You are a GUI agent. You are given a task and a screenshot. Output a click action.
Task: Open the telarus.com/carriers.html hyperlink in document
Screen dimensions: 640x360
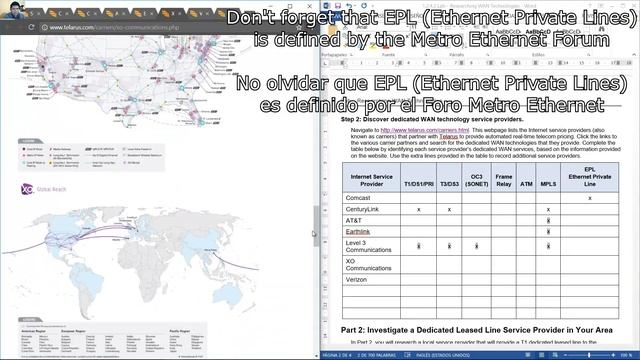pyautogui.click(x=424, y=130)
